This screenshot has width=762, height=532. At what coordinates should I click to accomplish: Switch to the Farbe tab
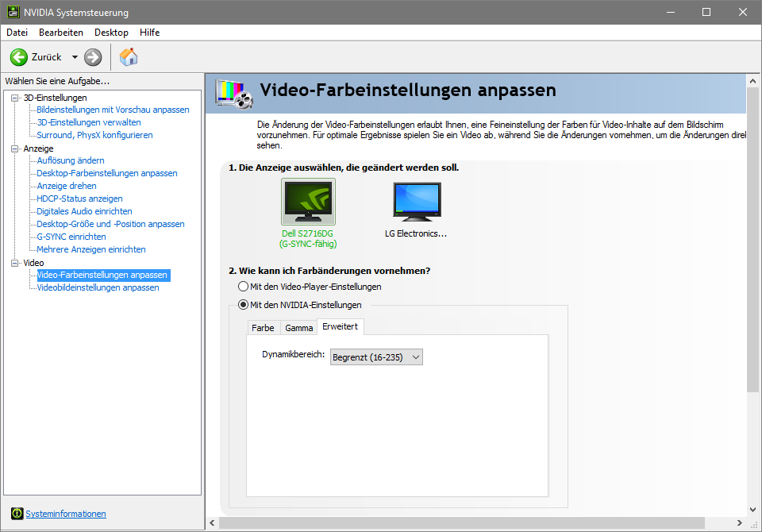coord(263,328)
